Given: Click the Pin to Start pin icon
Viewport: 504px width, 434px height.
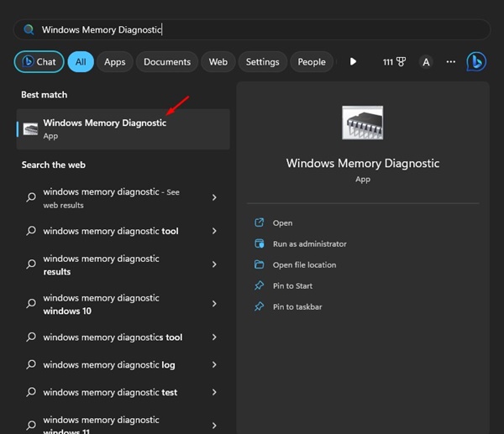Looking at the screenshot, I should 260,285.
